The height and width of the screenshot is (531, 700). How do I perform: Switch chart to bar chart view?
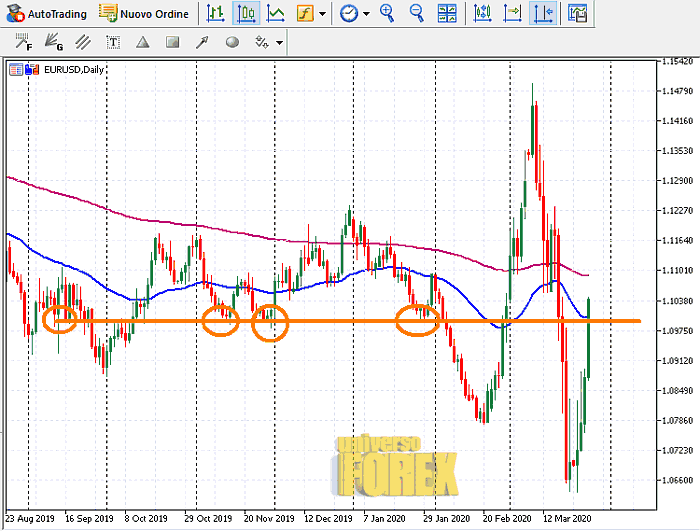point(215,14)
